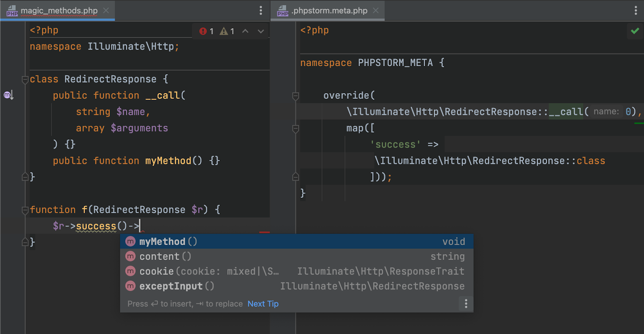Collapse the function f code block
644x334 pixels.
tap(25, 210)
